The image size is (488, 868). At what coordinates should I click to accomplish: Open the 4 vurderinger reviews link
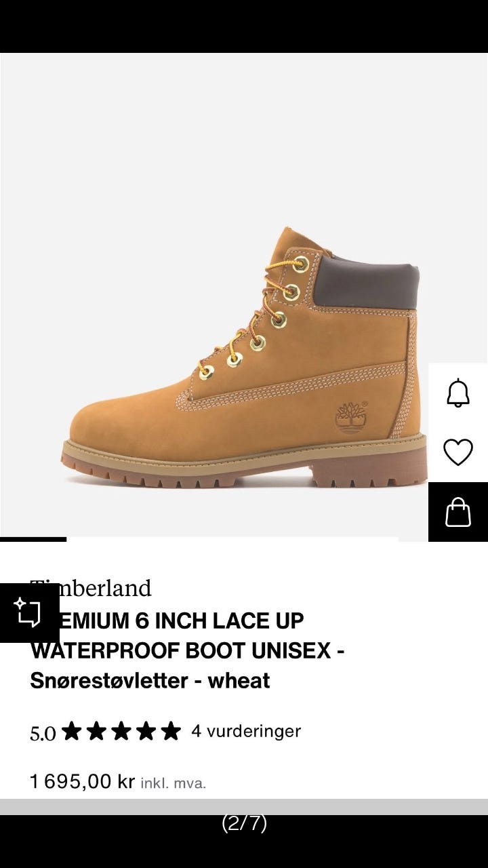[x=246, y=731]
